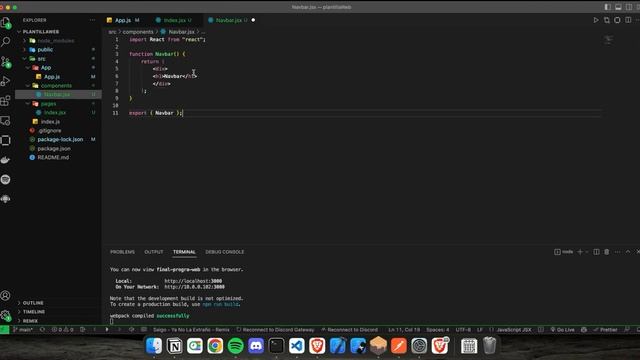Click the editor minimap
The height and width of the screenshot is (360, 640).
click(x=608, y=40)
